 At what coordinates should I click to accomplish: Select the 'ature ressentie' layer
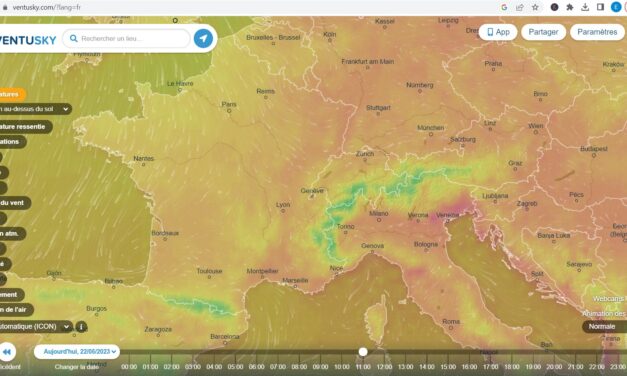tap(25, 127)
